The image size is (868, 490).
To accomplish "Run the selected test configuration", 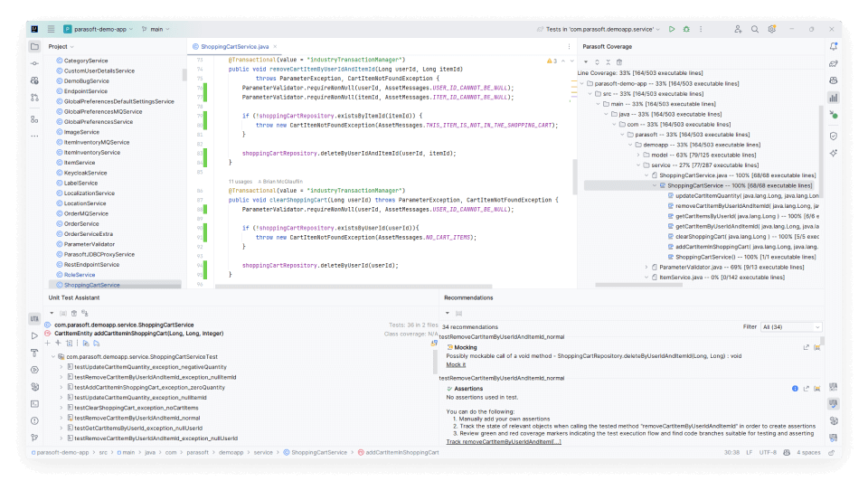I will 672,29.
